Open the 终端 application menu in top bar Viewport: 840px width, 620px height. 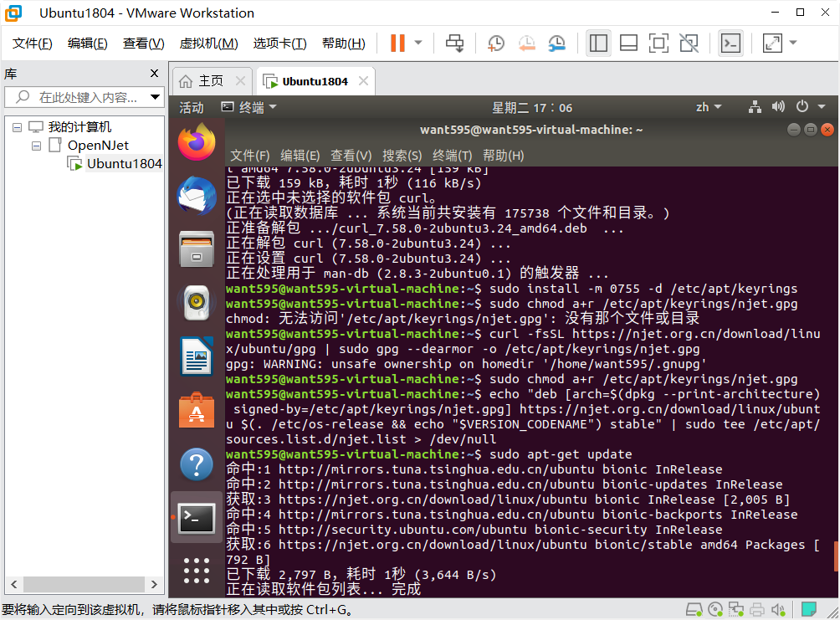point(249,108)
